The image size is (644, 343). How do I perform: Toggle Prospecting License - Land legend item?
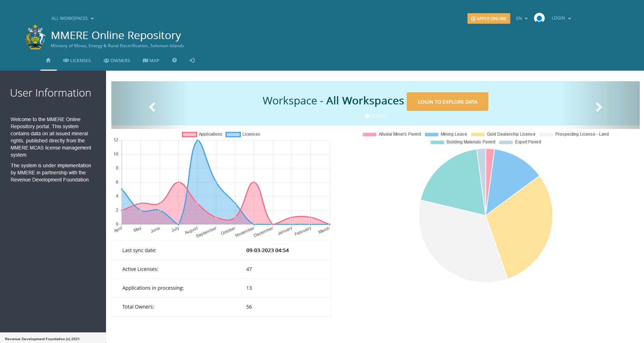click(x=574, y=134)
